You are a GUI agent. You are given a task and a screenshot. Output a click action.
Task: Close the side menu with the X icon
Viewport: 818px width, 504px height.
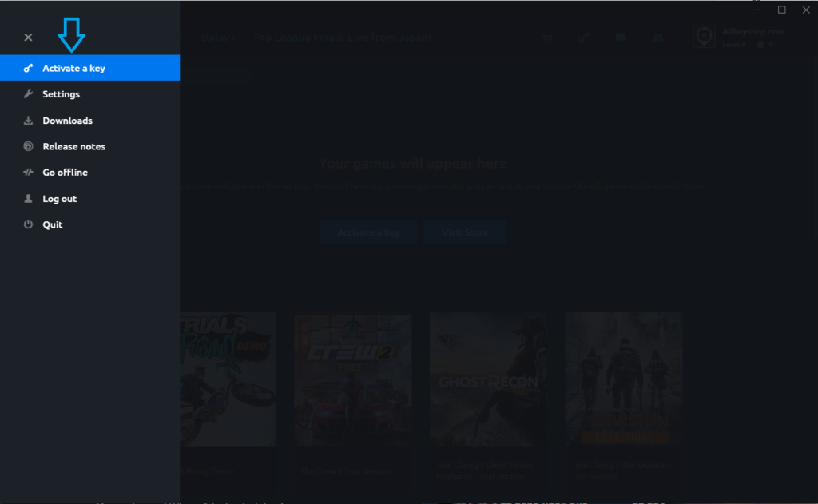click(28, 38)
